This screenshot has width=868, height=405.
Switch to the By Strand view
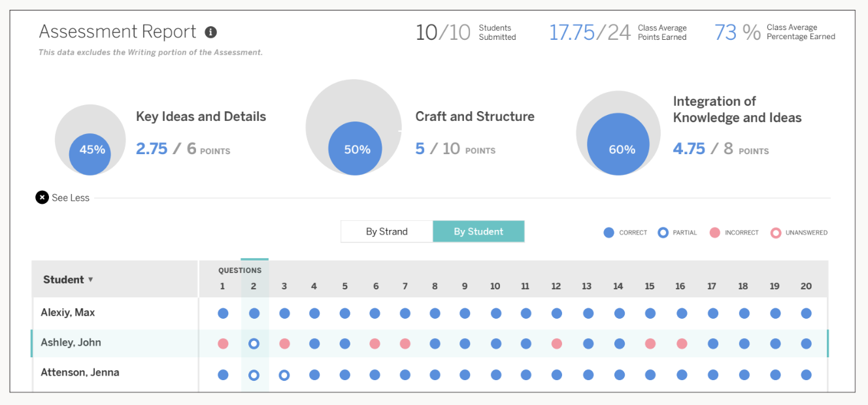click(x=386, y=231)
